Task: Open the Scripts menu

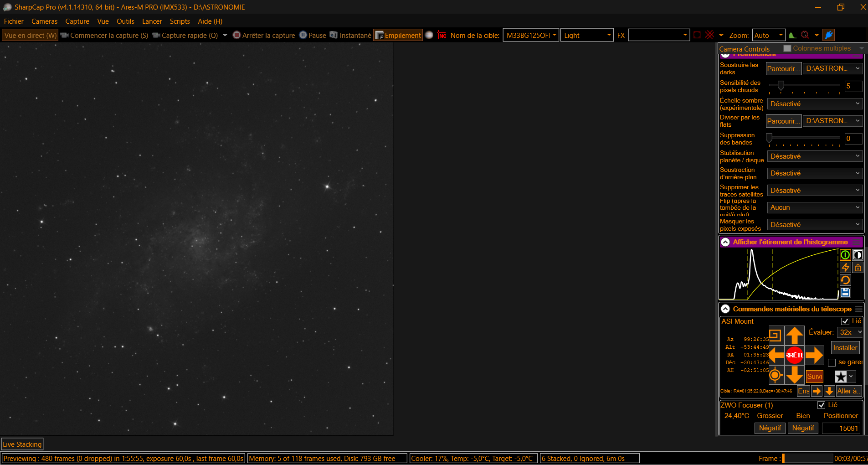Action: click(x=180, y=21)
